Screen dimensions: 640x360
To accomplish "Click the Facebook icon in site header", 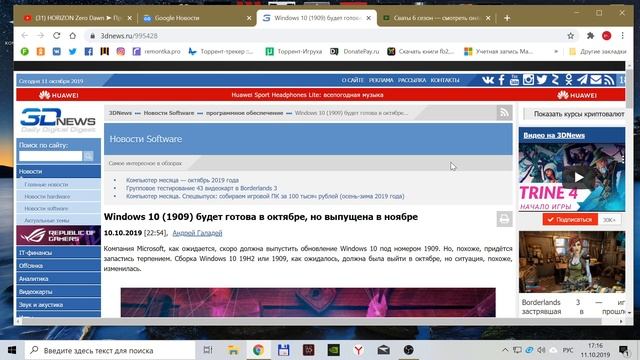I will pyautogui.click(x=502, y=80).
